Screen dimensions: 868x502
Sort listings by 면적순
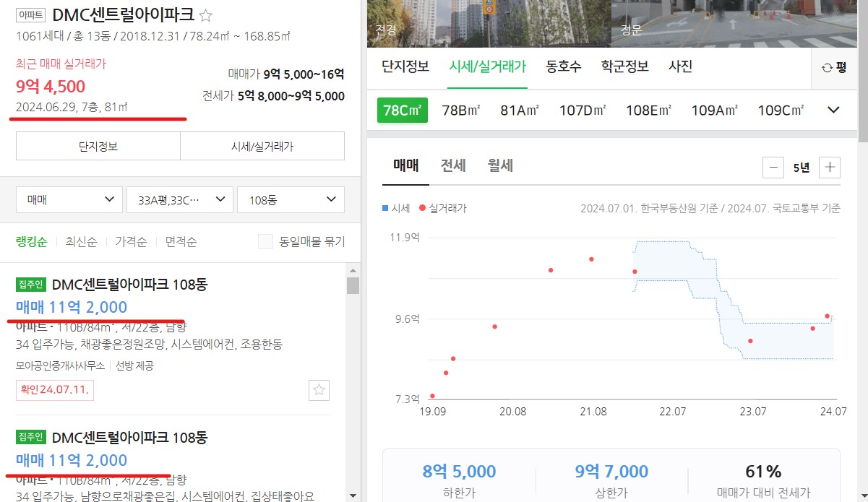(x=181, y=242)
